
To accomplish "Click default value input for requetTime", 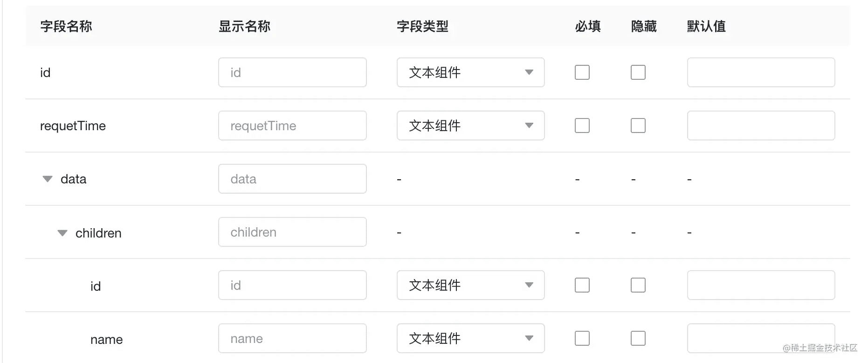I will tap(761, 126).
